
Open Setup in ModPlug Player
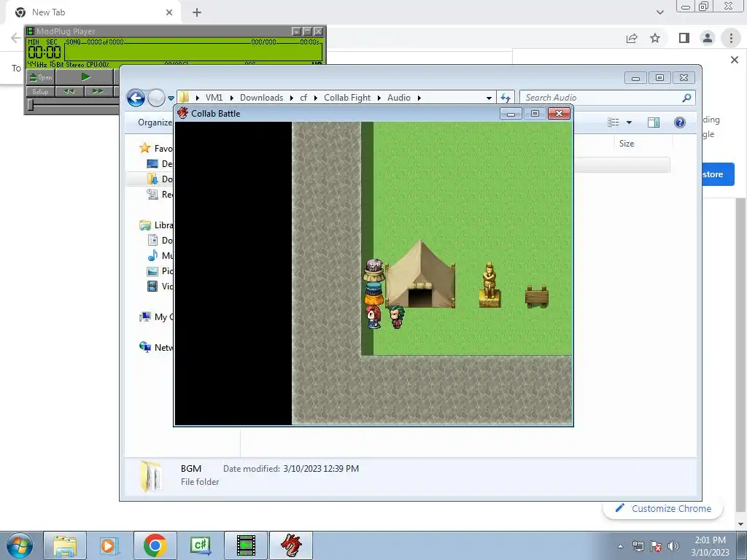41,91
